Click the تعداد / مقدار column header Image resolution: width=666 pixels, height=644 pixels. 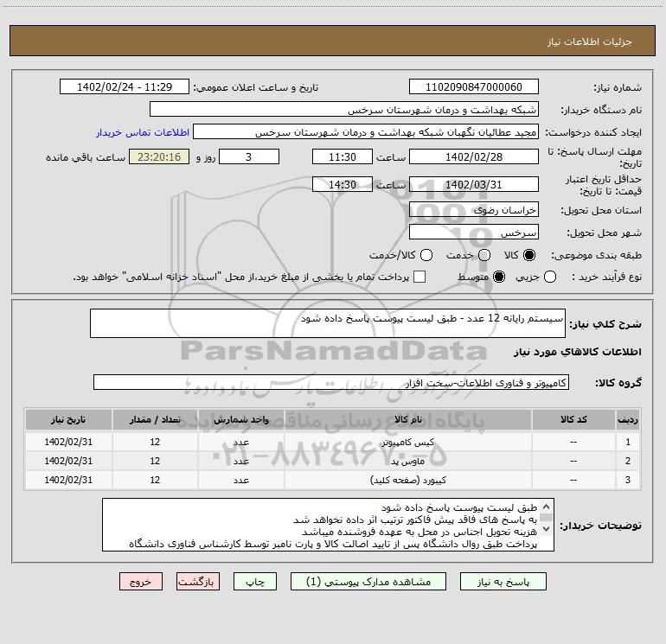pyautogui.click(x=155, y=419)
